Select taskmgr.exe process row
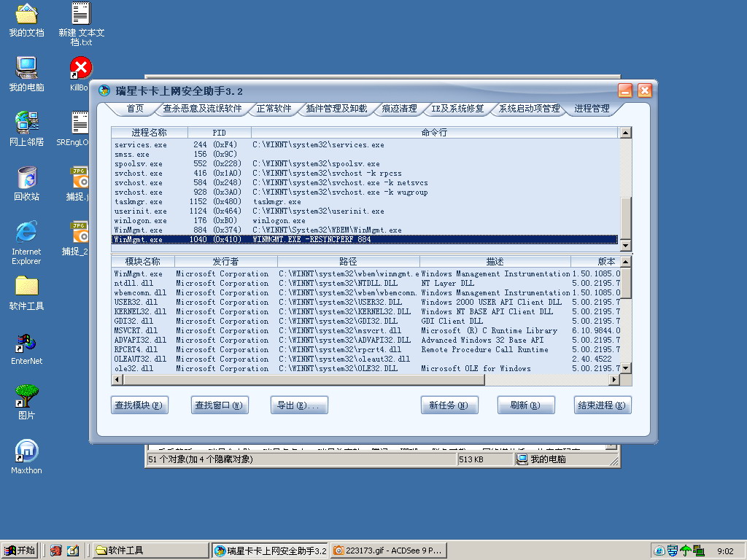The image size is (747, 560). click(365, 202)
